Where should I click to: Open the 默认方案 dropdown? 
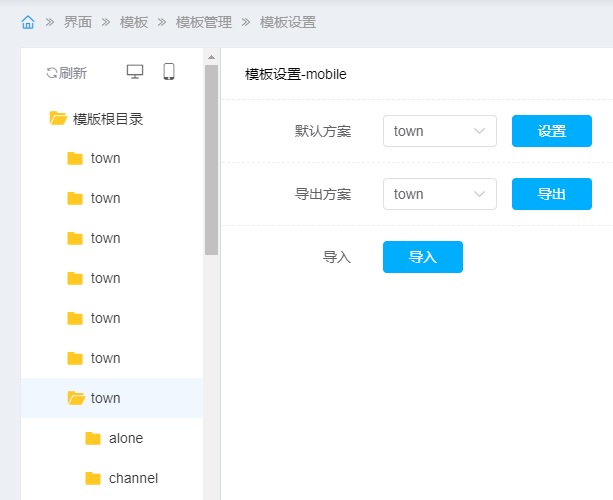click(x=439, y=131)
